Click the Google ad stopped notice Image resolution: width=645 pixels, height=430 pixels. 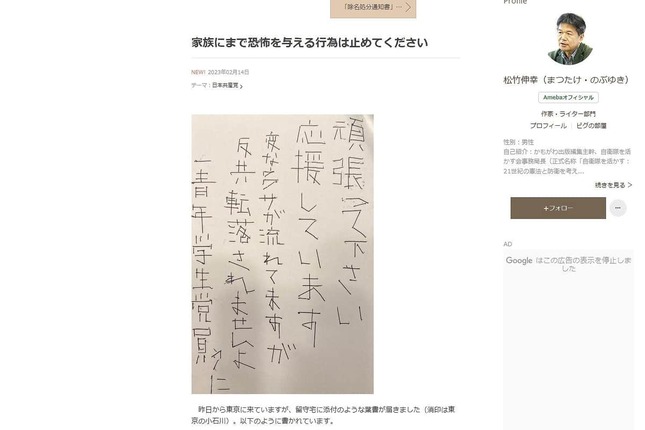(568, 264)
